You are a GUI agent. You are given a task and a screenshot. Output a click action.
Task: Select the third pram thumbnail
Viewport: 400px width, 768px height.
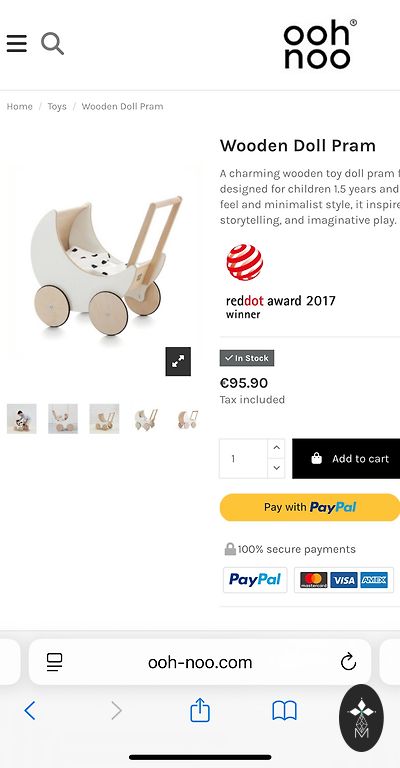click(104, 419)
